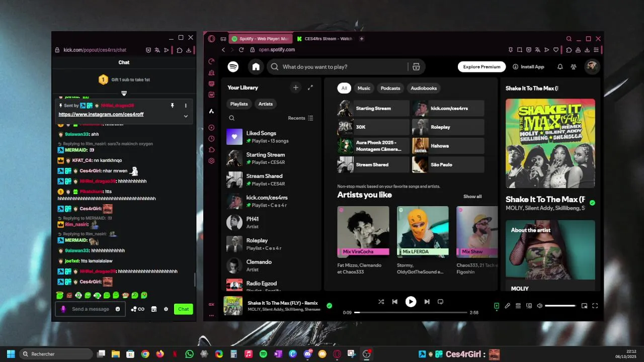Click green Chat send button
The height and width of the screenshot is (362, 644).
pyautogui.click(x=184, y=309)
